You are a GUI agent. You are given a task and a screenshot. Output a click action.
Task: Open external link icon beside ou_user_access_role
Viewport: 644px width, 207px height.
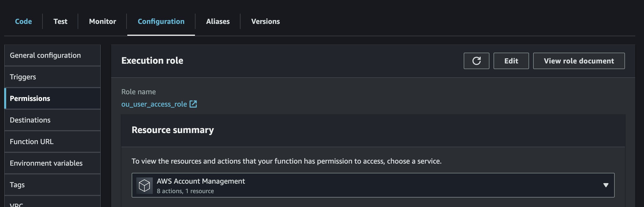[193, 104]
